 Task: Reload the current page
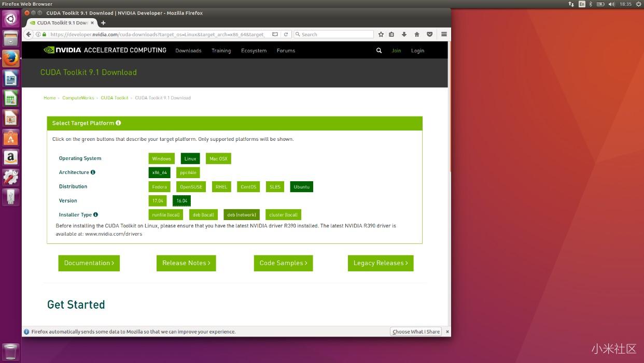coord(286,35)
